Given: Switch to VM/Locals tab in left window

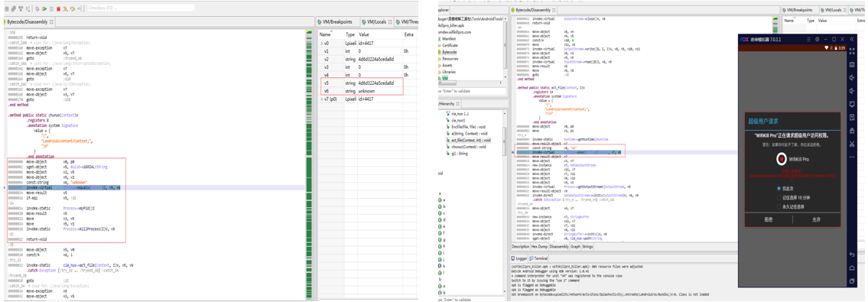Looking at the screenshot, I should tap(376, 21).
